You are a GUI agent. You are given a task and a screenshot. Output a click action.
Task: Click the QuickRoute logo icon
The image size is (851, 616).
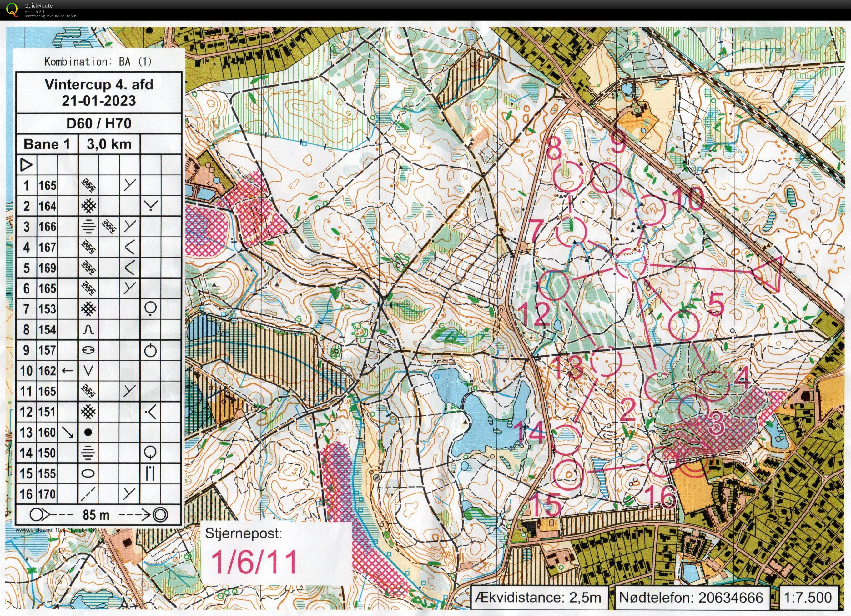[12, 9]
